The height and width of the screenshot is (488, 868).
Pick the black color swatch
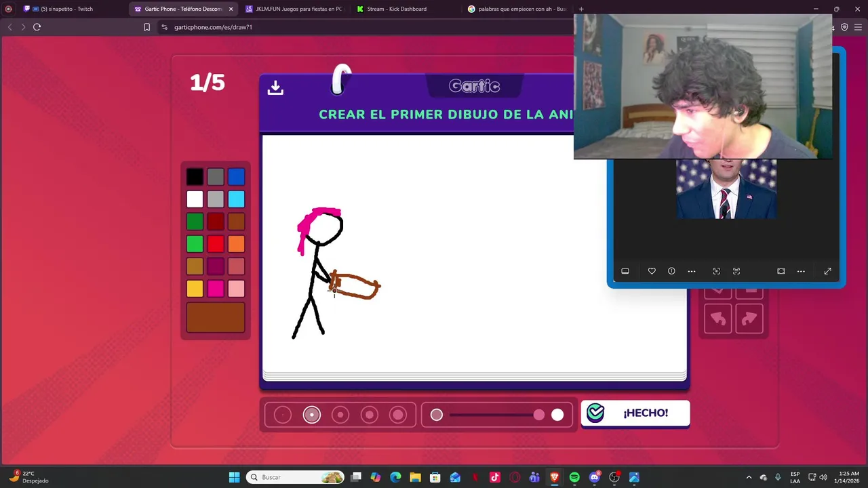pos(195,177)
